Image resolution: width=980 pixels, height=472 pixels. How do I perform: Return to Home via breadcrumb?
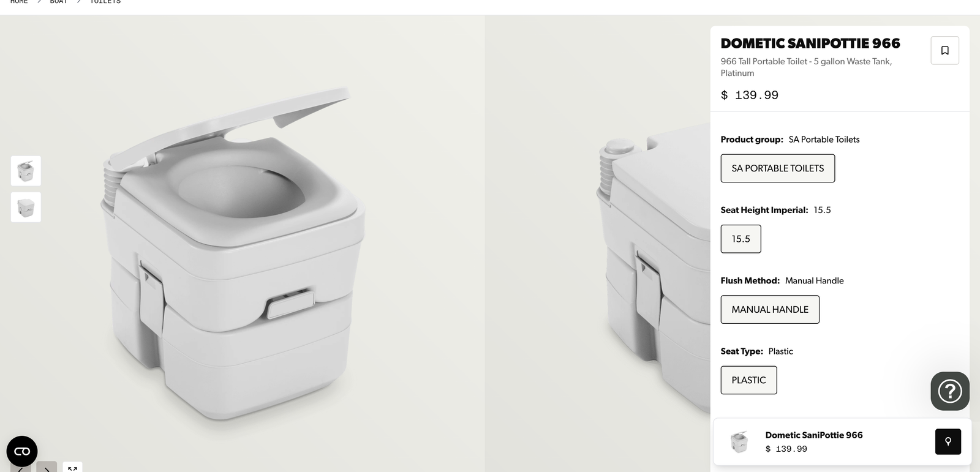[19, 2]
